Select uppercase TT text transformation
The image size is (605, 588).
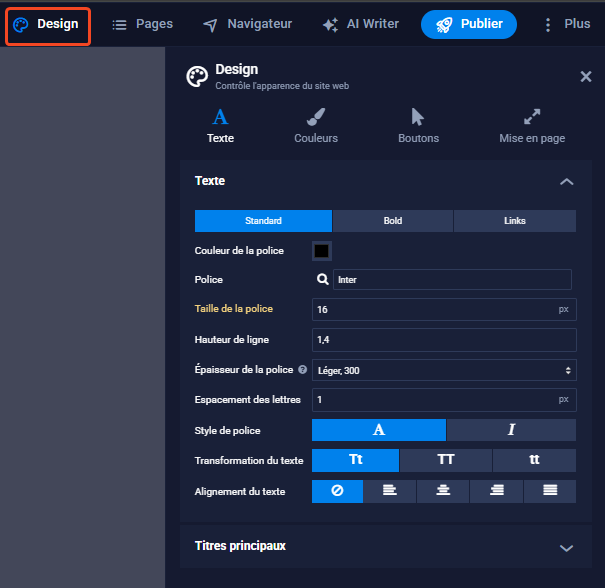click(x=445, y=460)
